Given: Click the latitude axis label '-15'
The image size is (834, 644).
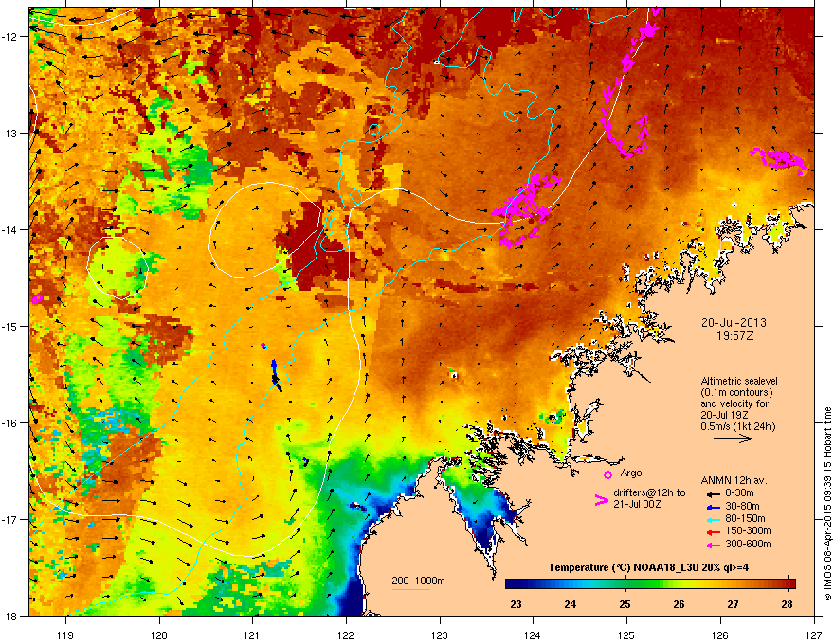Looking at the screenshot, I should click(x=9, y=326).
